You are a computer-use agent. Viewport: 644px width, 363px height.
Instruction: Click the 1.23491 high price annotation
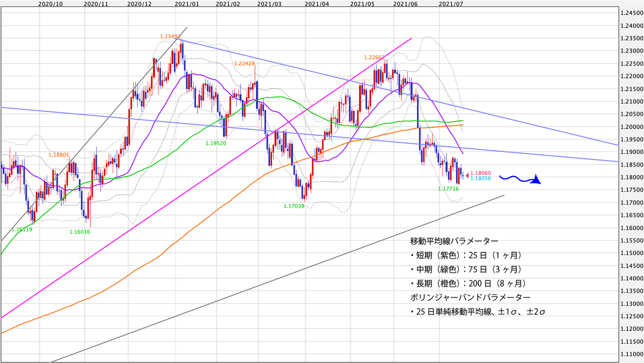click(x=170, y=36)
